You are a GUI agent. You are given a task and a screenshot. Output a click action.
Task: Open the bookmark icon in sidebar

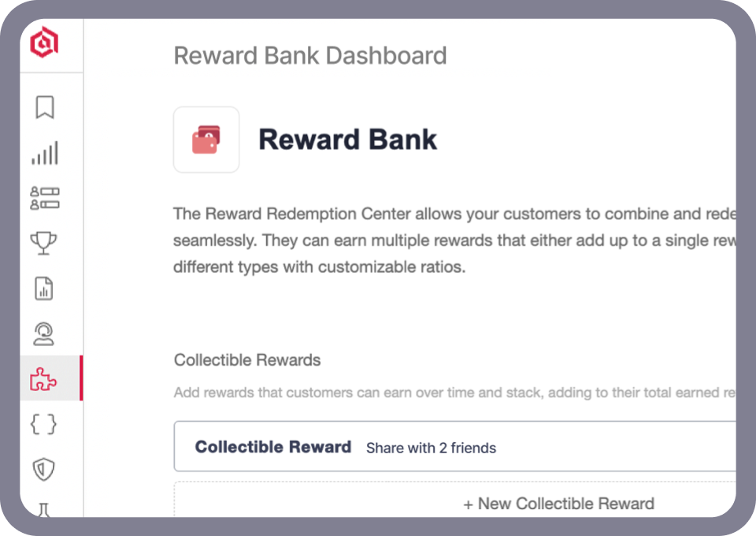45,107
